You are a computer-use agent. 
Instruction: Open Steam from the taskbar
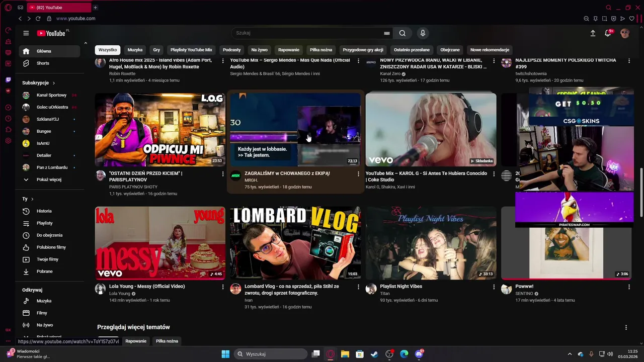(374, 354)
